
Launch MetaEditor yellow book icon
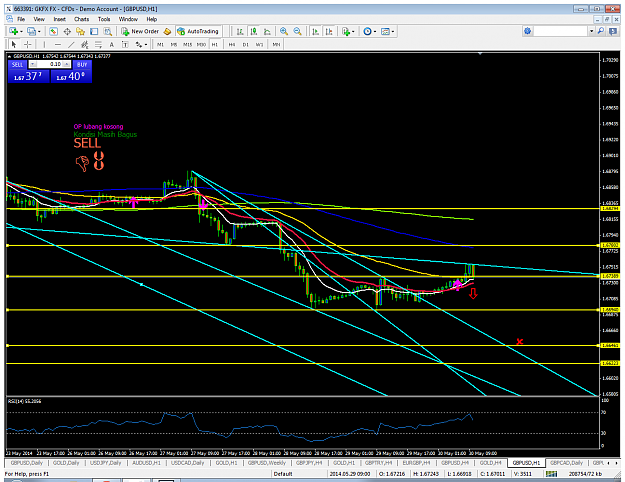click(x=167, y=31)
